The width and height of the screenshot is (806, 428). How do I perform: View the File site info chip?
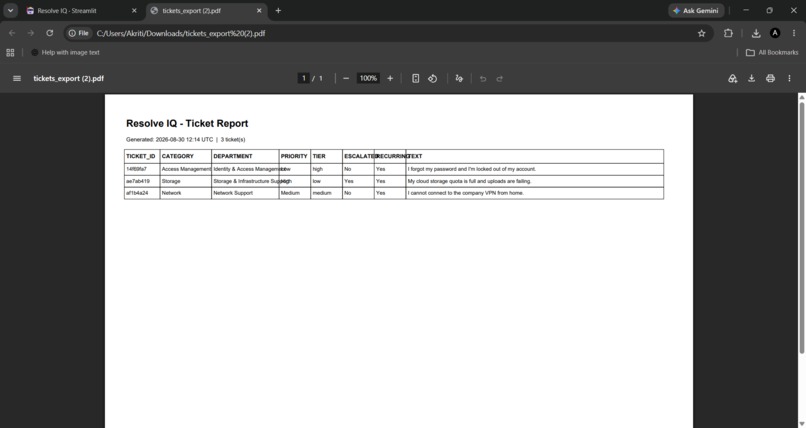79,33
